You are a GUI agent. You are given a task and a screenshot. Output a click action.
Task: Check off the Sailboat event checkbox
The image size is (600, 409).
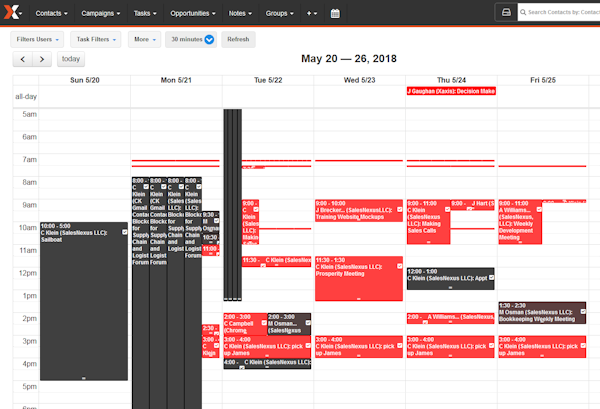click(124, 231)
